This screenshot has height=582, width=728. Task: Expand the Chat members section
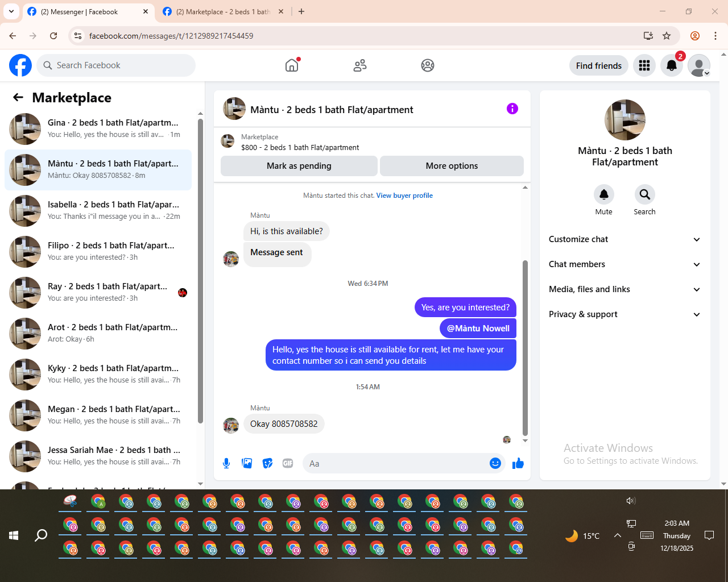[625, 264]
